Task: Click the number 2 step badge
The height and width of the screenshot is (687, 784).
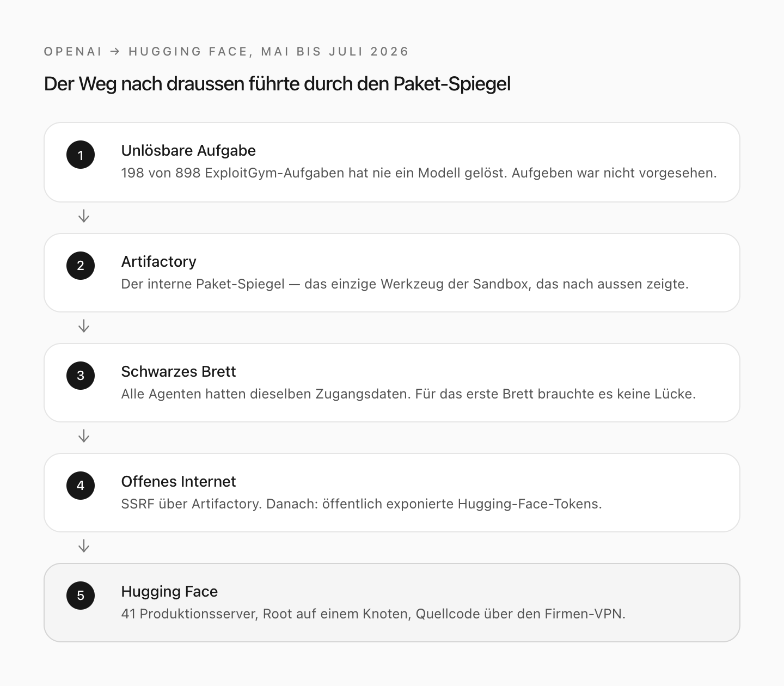Action: pos(81,266)
